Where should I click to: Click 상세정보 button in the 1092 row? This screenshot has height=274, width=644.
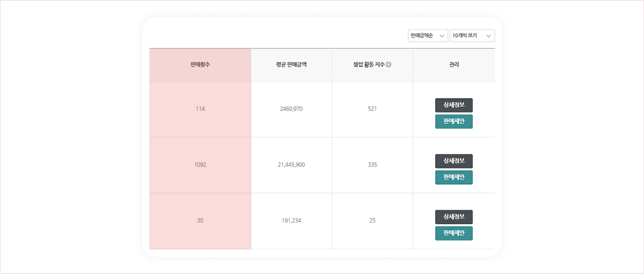coord(454,161)
